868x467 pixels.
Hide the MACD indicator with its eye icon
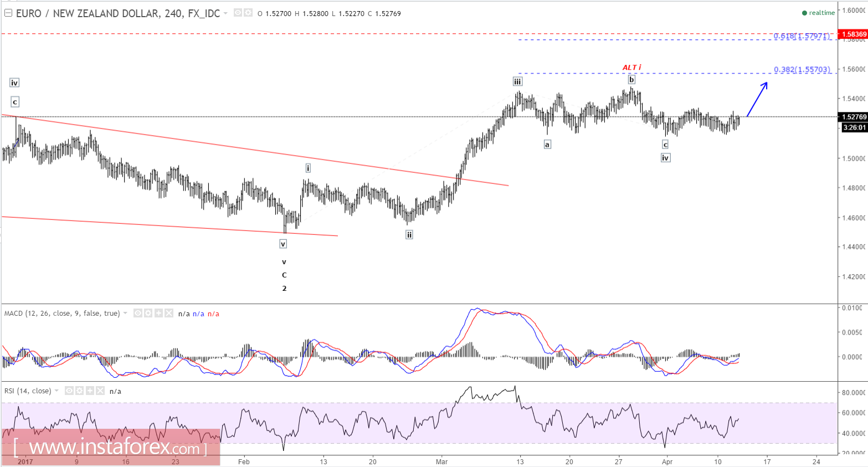point(138,313)
